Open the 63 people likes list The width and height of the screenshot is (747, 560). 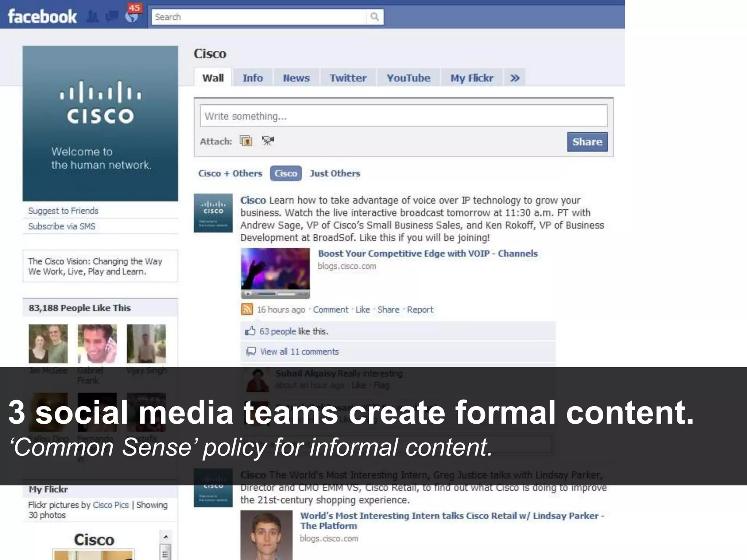pos(278,331)
